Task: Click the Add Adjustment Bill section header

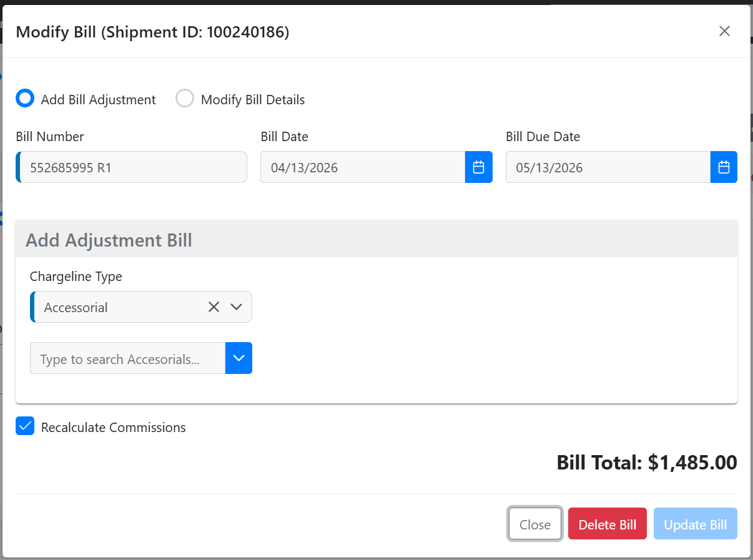Action: click(109, 240)
